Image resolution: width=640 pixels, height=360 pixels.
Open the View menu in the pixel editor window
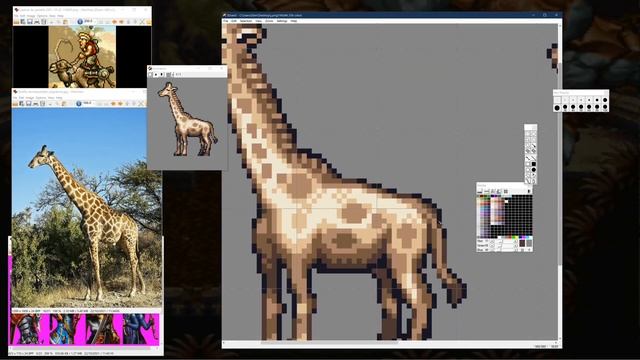point(258,21)
